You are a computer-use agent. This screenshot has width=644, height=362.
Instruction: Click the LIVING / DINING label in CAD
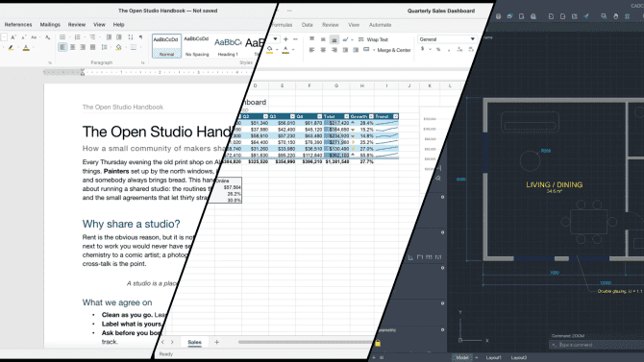point(554,184)
